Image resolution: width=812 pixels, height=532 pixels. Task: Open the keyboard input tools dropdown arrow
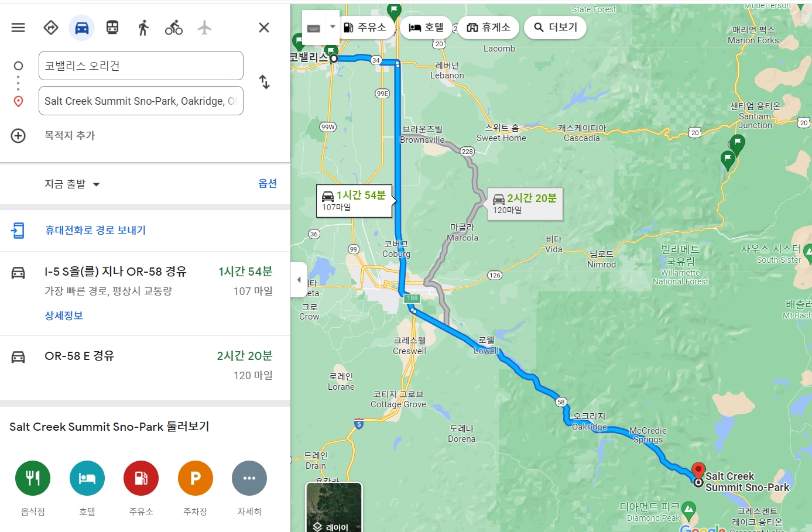coord(333,27)
